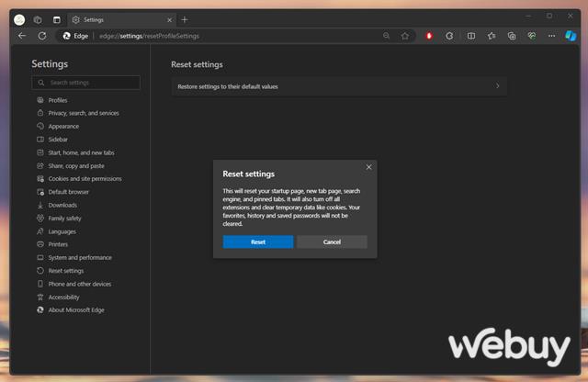Open About Microsoft Edge
The image size is (588, 382).
click(x=76, y=310)
